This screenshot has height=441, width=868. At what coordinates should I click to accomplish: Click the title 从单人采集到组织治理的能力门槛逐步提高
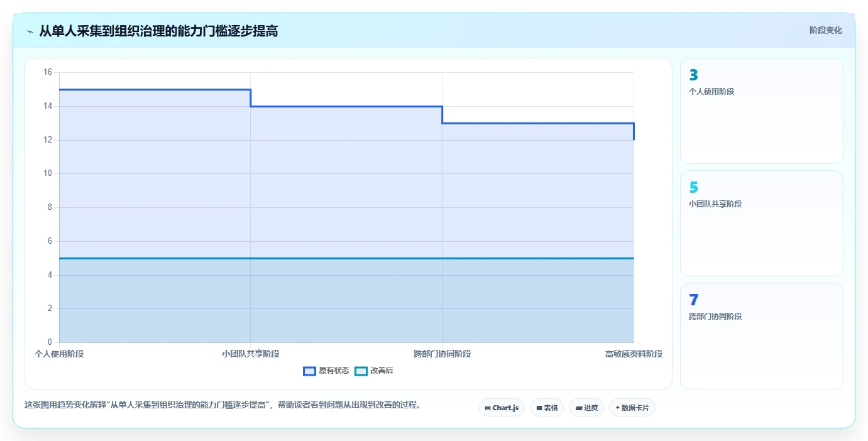[x=158, y=31]
